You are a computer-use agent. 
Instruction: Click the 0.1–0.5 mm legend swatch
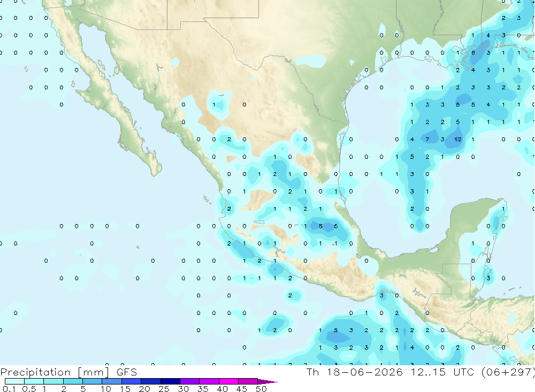tap(14, 381)
